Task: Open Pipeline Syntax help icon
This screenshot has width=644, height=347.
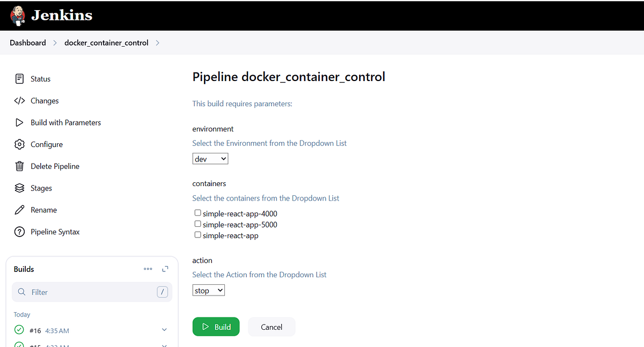Action: 19,232
